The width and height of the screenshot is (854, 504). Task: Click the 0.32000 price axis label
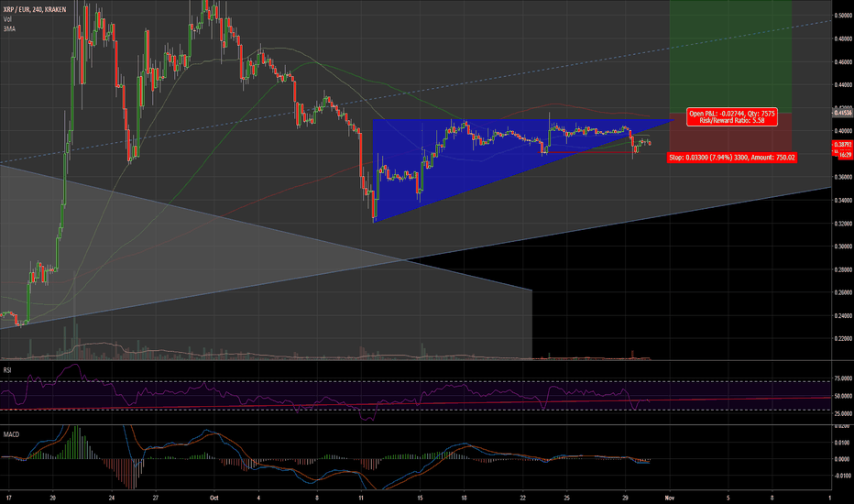click(x=843, y=224)
